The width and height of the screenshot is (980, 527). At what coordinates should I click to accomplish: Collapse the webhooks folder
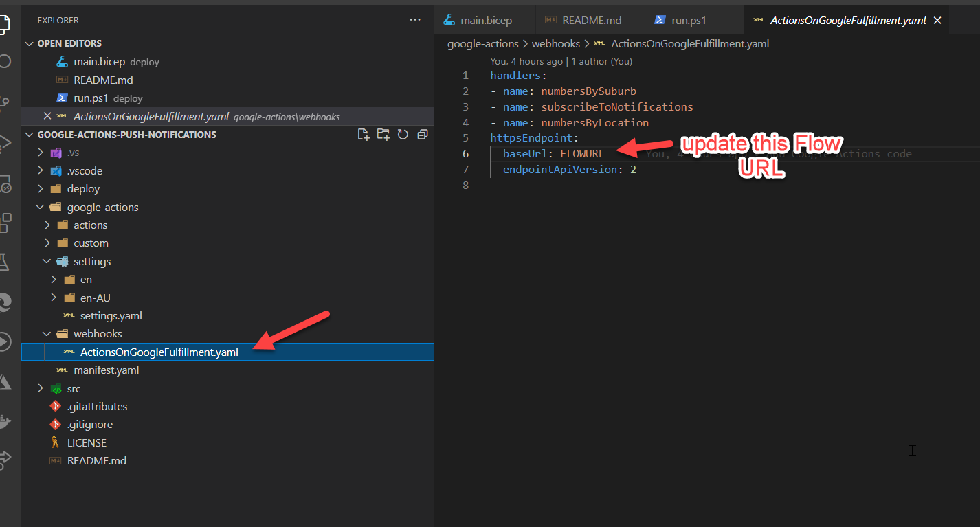coord(98,334)
